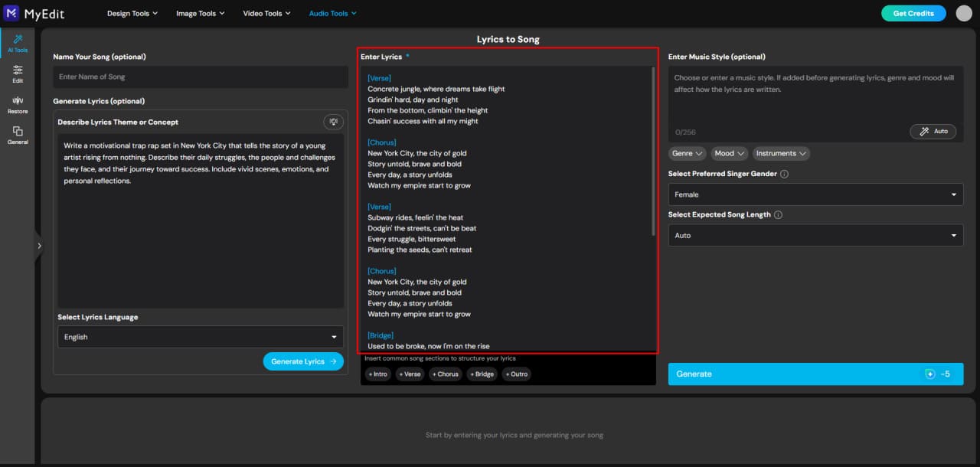Click the Get Credits button

click(x=913, y=13)
